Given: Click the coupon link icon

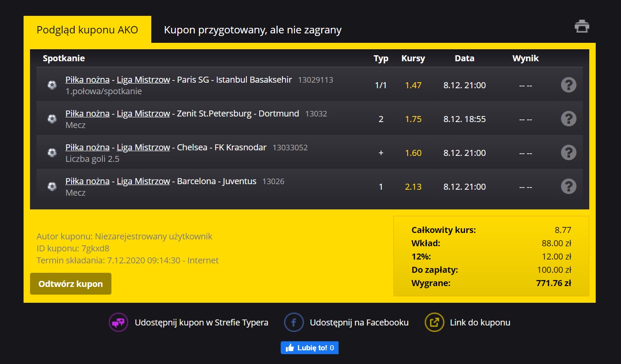Looking at the screenshot, I should (x=434, y=322).
